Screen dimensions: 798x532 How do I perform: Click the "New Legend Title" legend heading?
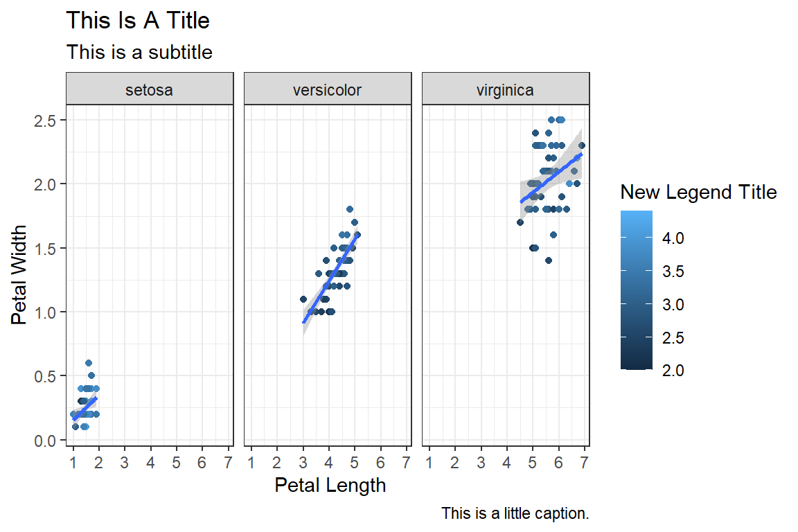(x=698, y=192)
